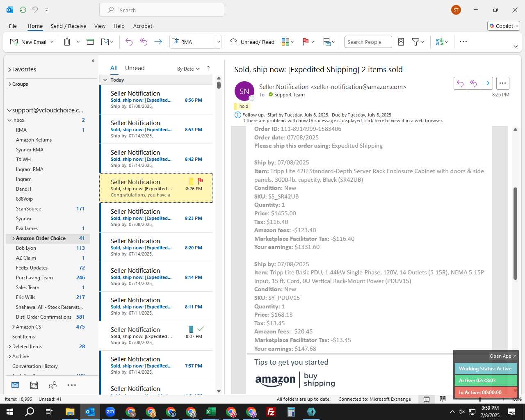Viewport: 525px width, 420px height.
Task: Open More actions ellipsis in reading pane
Action: coord(502,83)
